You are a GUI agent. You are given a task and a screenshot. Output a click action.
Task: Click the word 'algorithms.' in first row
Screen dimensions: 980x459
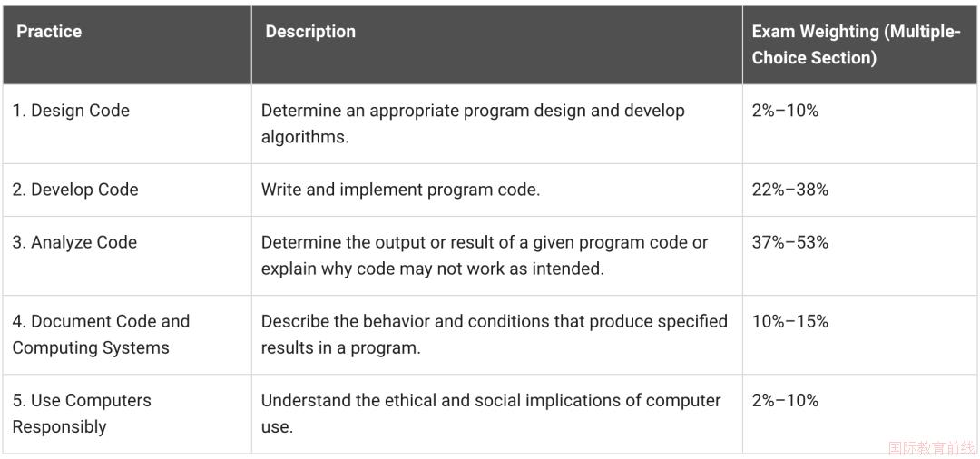pos(304,137)
